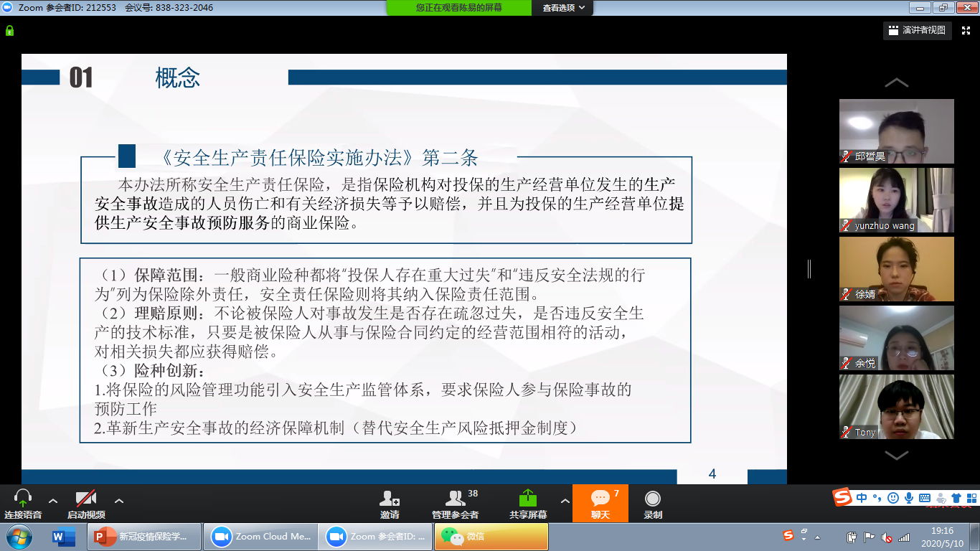The height and width of the screenshot is (551, 980).
Task: Click the green encryption lock icon
Action: coord(9,31)
